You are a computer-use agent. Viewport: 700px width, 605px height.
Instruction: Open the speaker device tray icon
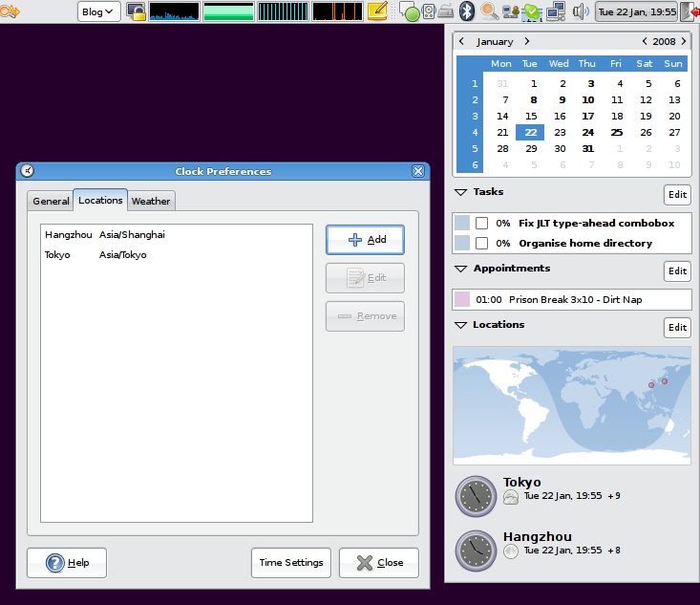tap(429, 11)
